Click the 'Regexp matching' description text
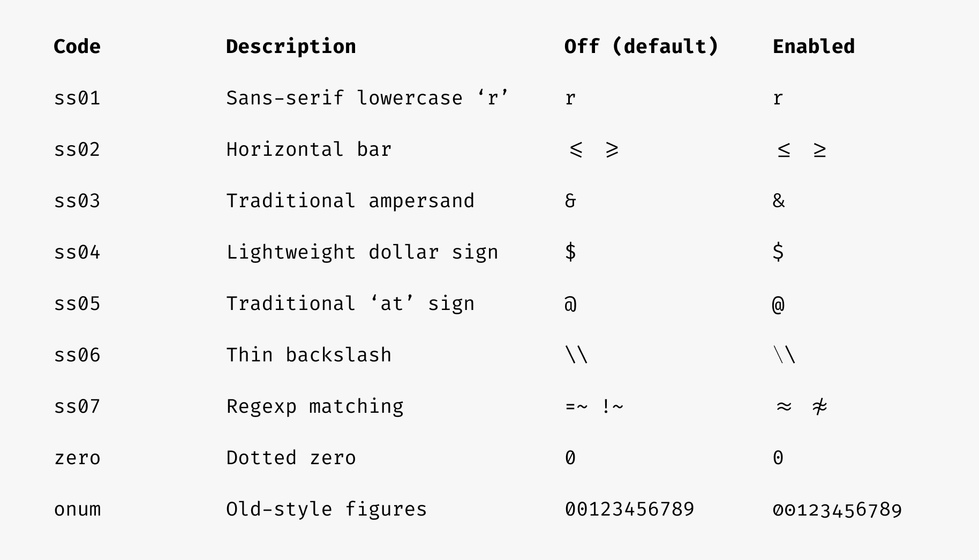This screenshot has width=979, height=560. point(315,406)
